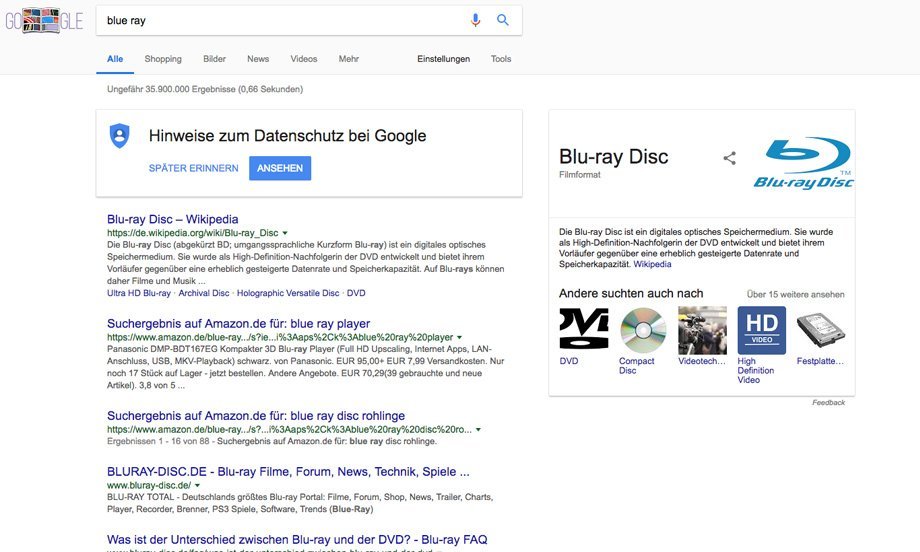Select the Alle tab
Image resolution: width=920 pixels, height=552 pixels.
pos(115,59)
